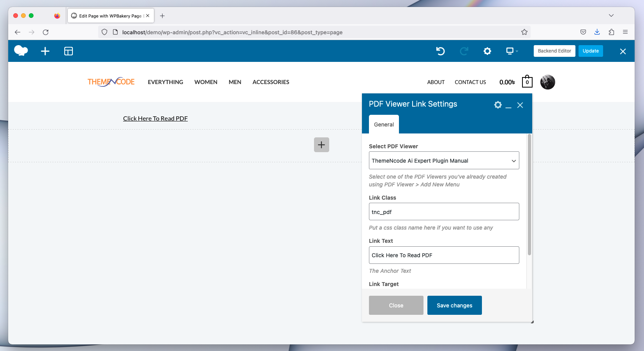The image size is (644, 351).
Task: Click the gray Close button
Action: coord(396,305)
